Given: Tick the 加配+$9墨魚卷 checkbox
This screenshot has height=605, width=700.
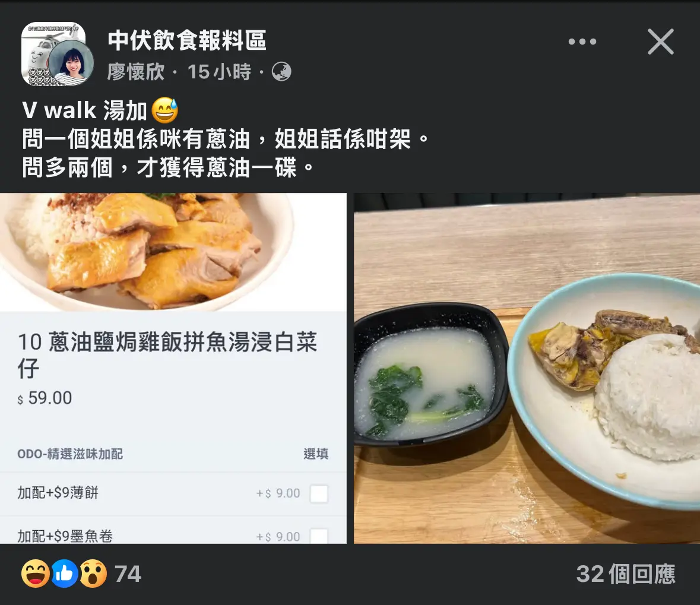Looking at the screenshot, I should pyautogui.click(x=319, y=536).
